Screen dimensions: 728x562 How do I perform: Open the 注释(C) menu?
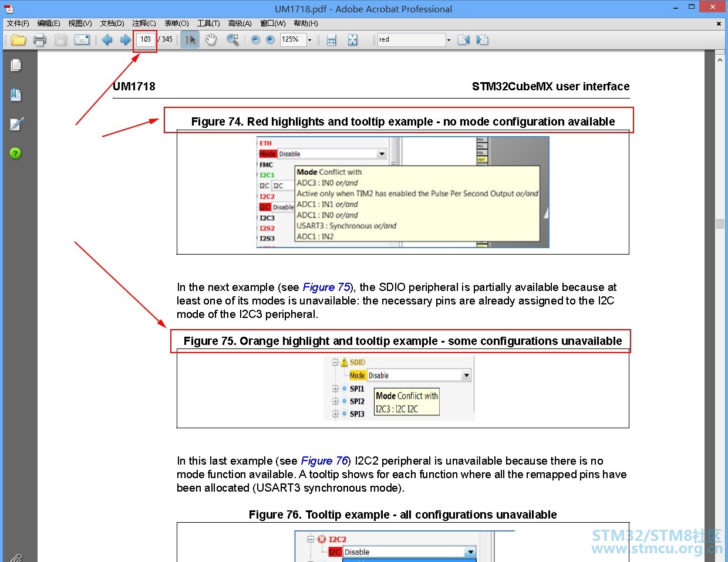coord(144,23)
